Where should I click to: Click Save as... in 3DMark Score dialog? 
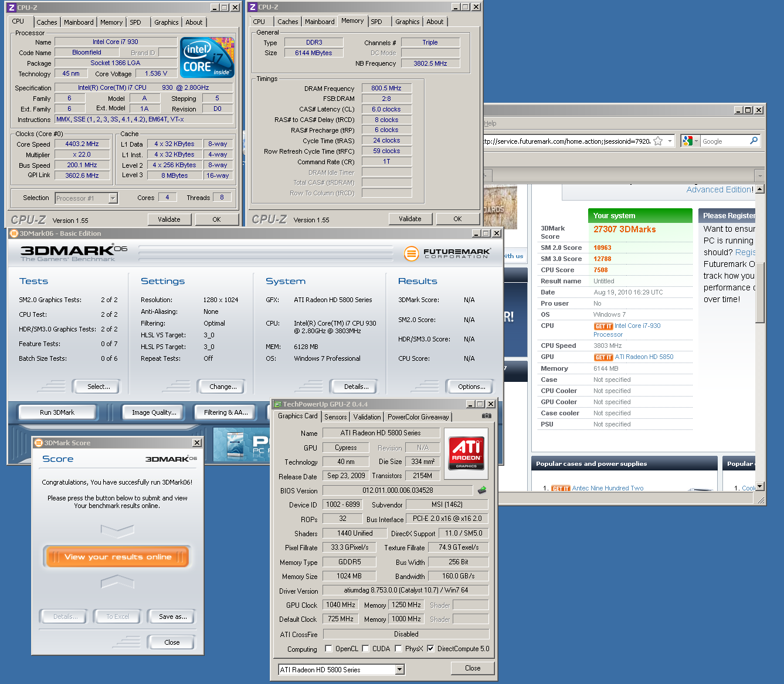coord(172,617)
